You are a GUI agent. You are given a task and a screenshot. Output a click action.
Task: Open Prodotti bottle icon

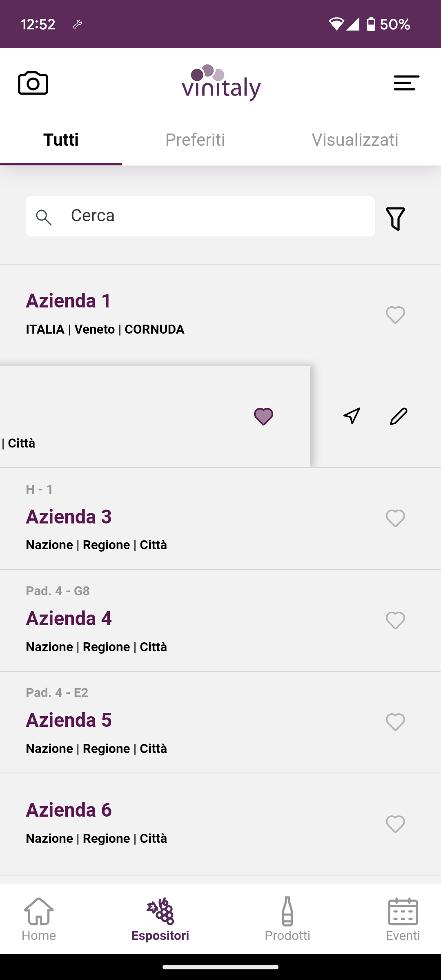[x=287, y=919]
